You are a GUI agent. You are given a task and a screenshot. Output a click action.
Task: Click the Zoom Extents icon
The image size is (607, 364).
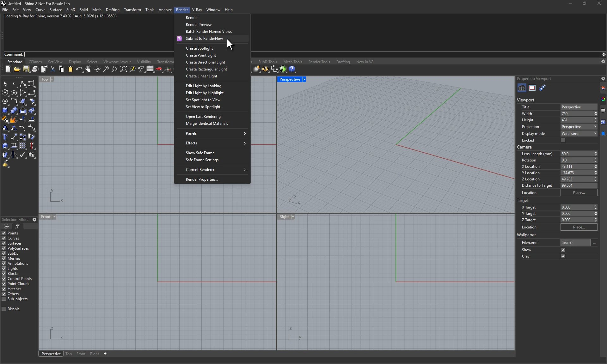click(x=124, y=69)
